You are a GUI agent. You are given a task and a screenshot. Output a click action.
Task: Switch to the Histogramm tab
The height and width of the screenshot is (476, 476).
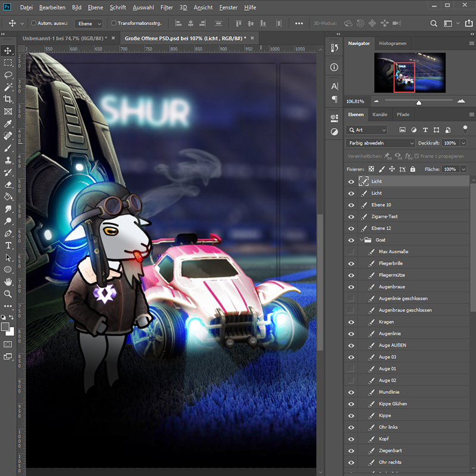(x=393, y=43)
